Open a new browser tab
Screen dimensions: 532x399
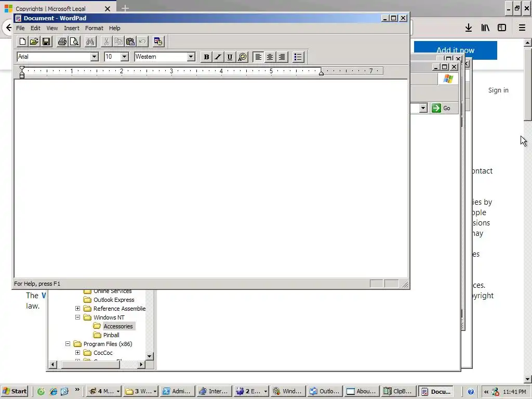pos(125,8)
